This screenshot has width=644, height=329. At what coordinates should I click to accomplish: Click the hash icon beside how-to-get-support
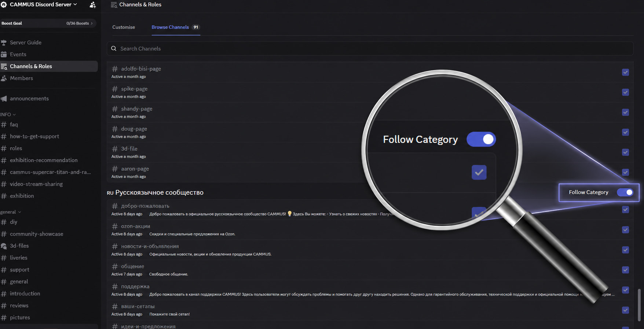[4, 136]
